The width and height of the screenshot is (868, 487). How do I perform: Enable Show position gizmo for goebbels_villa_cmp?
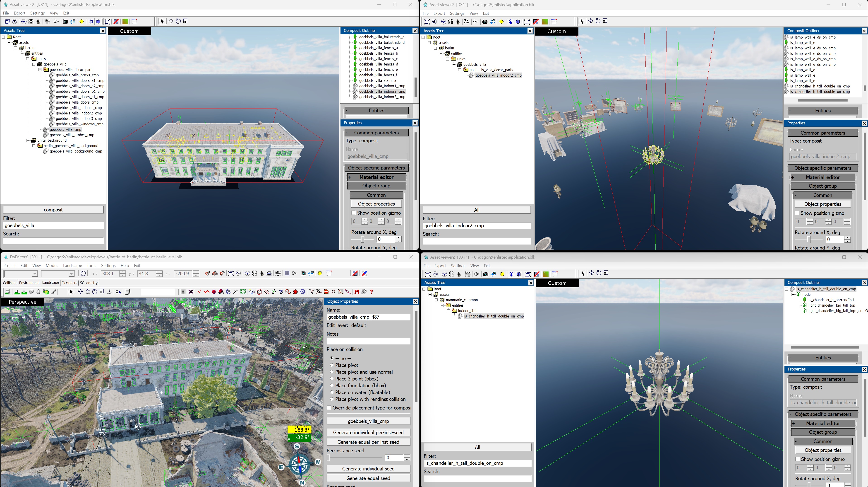[x=353, y=213]
